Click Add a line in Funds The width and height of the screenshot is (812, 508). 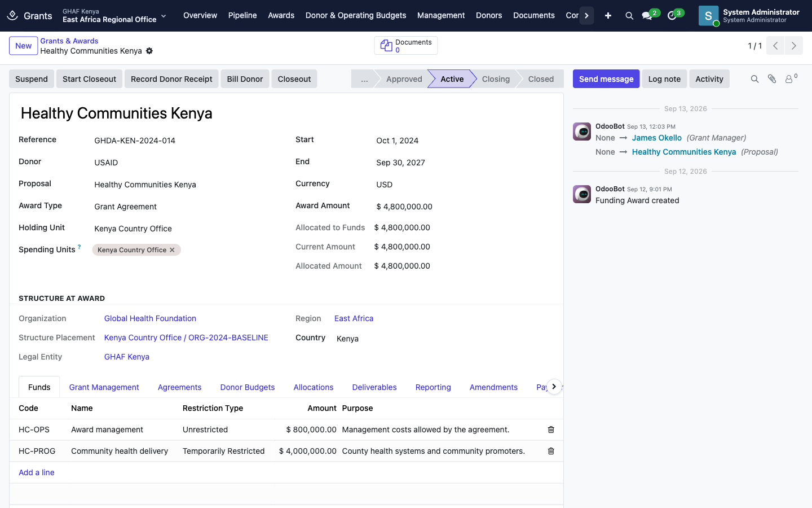click(x=37, y=472)
